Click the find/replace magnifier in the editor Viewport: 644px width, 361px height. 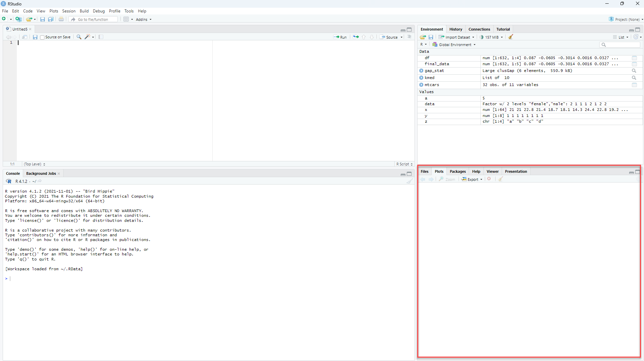[79, 37]
